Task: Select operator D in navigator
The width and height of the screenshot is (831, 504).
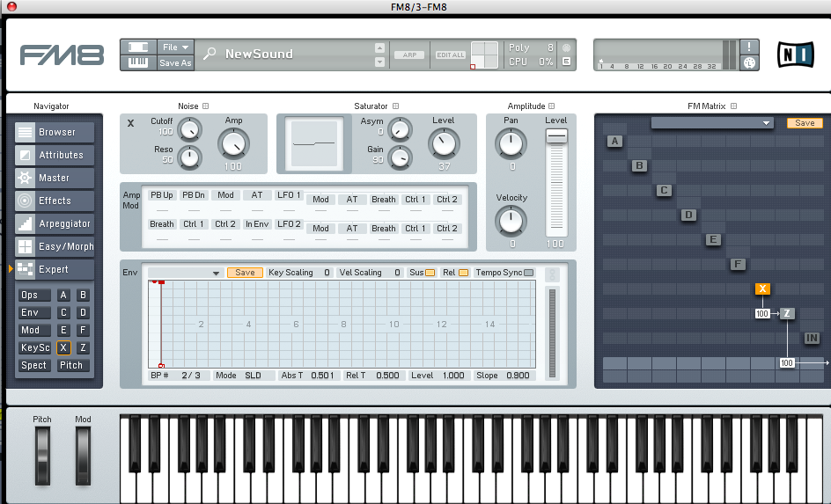Action: (x=83, y=312)
